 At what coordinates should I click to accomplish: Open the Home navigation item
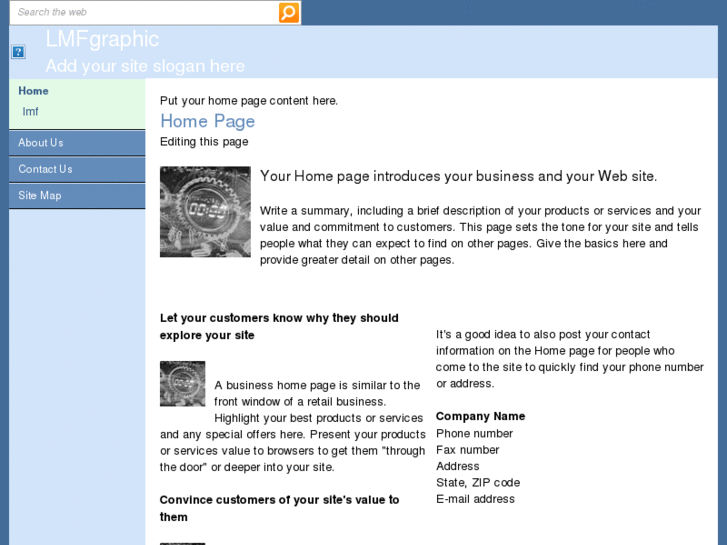(x=33, y=91)
